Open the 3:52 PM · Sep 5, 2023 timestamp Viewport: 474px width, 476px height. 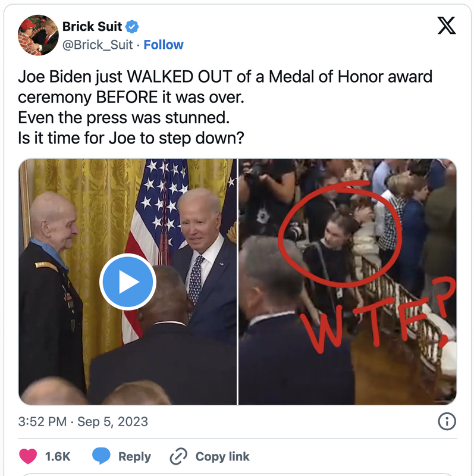pos(83,421)
